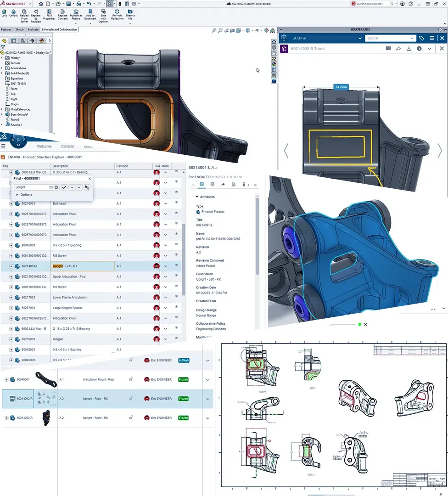Viewport: 448px width, 496px height.
Task: Click the Rebuild traffic light icon
Action: click(120, 4)
